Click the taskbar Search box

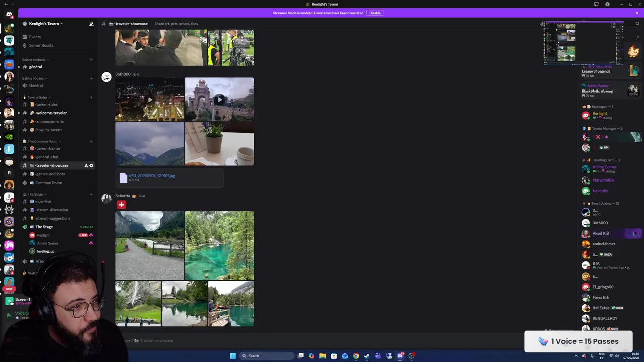tap(267, 356)
